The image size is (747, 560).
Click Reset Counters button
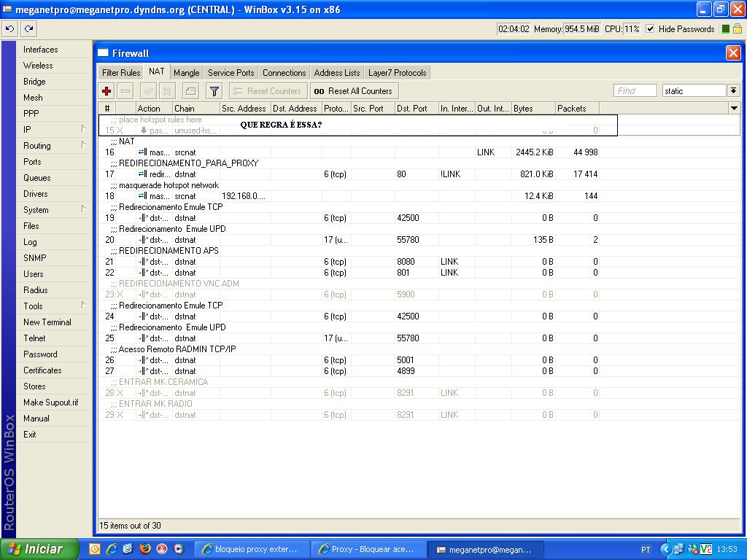[x=268, y=91]
